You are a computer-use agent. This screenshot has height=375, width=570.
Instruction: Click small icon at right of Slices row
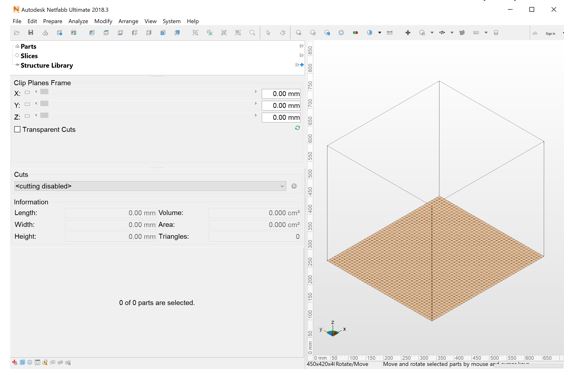[301, 55]
